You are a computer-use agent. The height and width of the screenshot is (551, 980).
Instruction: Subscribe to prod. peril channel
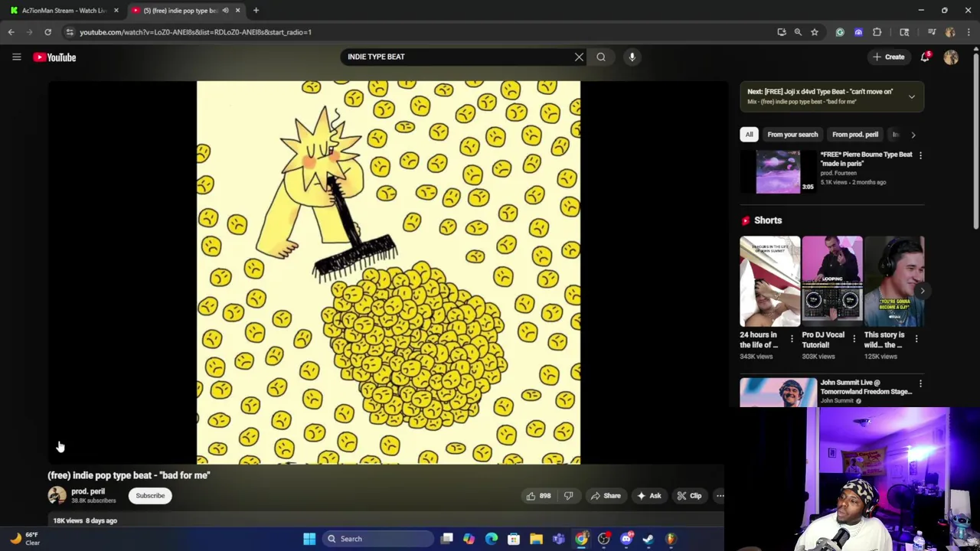150,496
